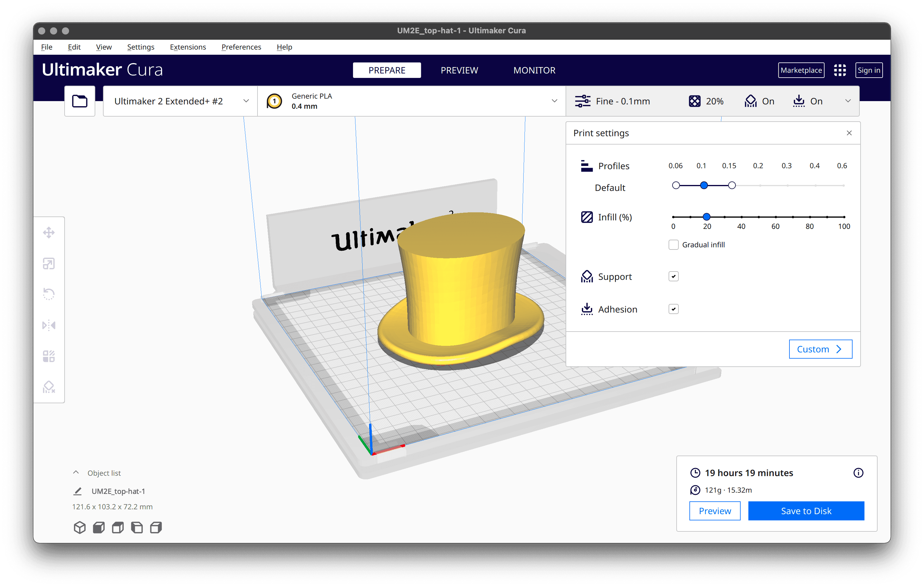Image resolution: width=924 pixels, height=587 pixels.
Task: Open the application switcher grid icon
Action: pyautogui.click(x=840, y=70)
